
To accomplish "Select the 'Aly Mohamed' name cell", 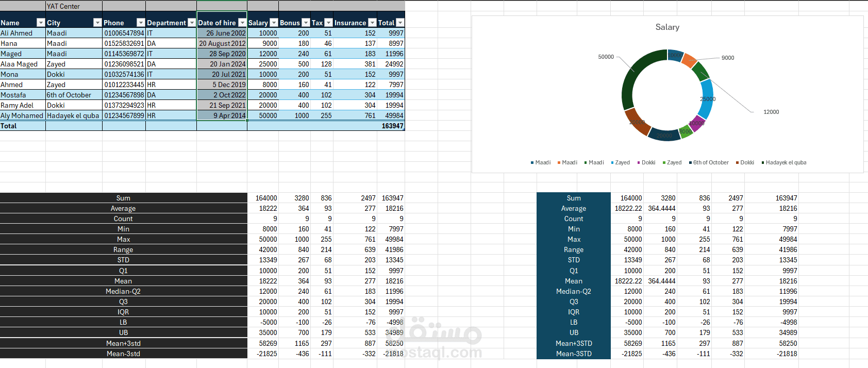I will coord(23,115).
